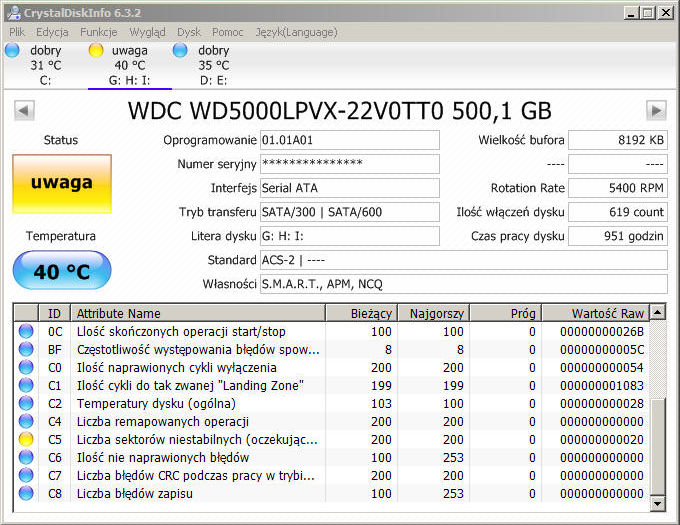The image size is (680, 525).
Task: Select row Temperatury dysku (ogólna)
Action: [x=332, y=403]
